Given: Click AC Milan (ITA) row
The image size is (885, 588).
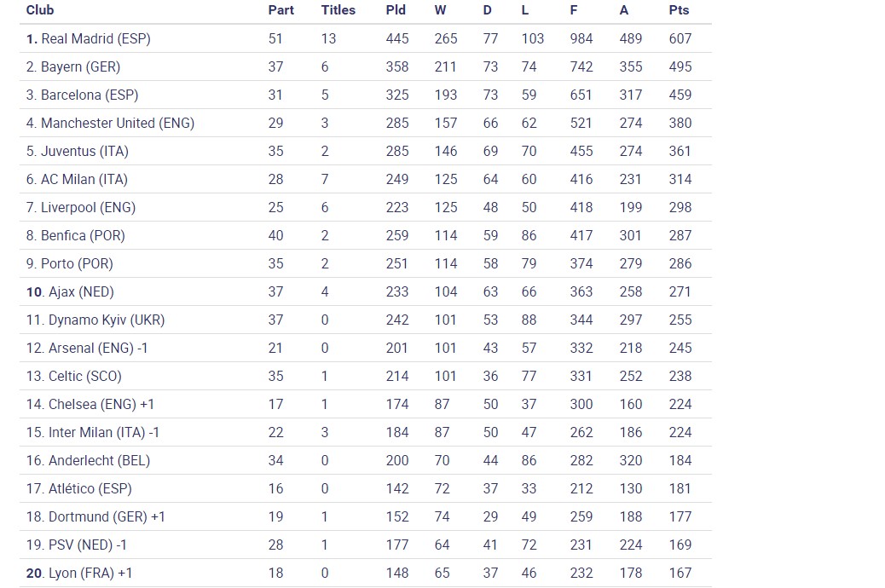Looking at the screenshot, I should (84, 179).
